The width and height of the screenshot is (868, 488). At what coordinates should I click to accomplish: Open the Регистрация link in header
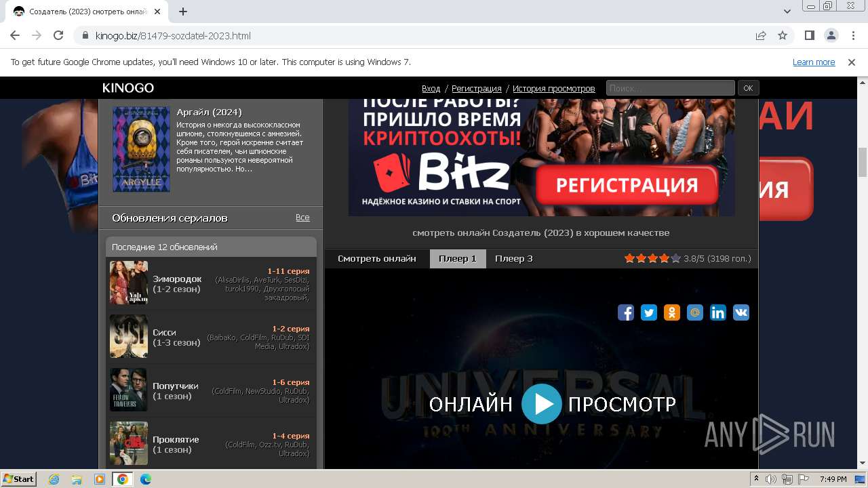tap(477, 88)
